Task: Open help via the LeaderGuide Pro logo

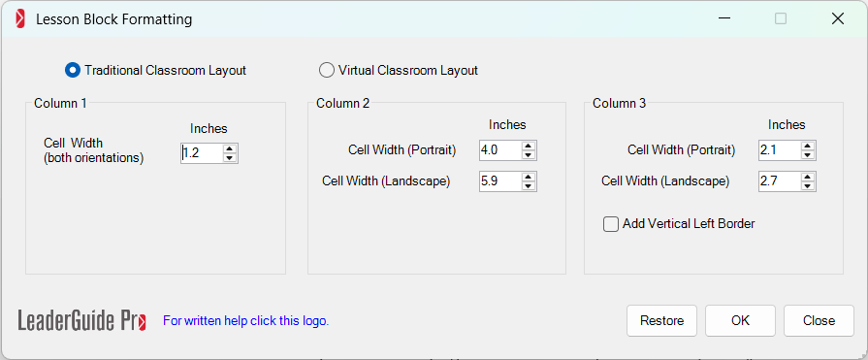Action: (81, 320)
